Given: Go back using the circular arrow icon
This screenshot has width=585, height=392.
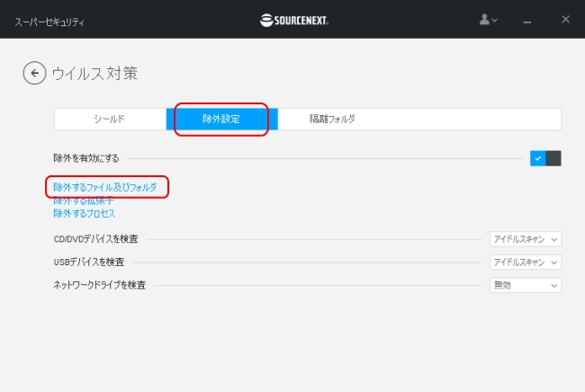Looking at the screenshot, I should 34,73.
